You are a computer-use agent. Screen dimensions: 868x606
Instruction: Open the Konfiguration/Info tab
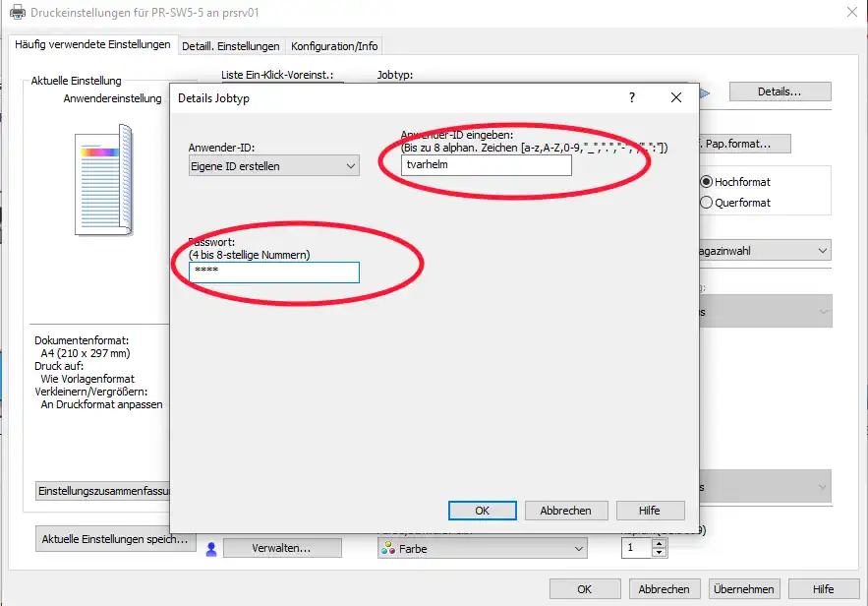334,46
